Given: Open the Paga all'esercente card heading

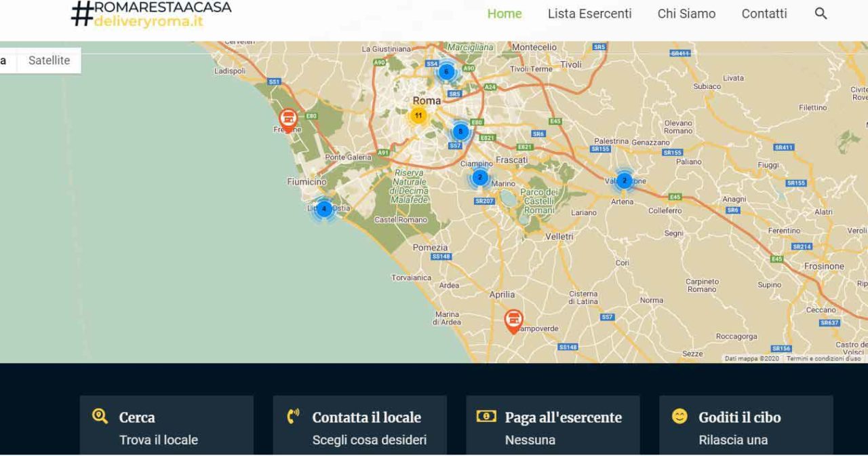Looking at the screenshot, I should (564, 417).
